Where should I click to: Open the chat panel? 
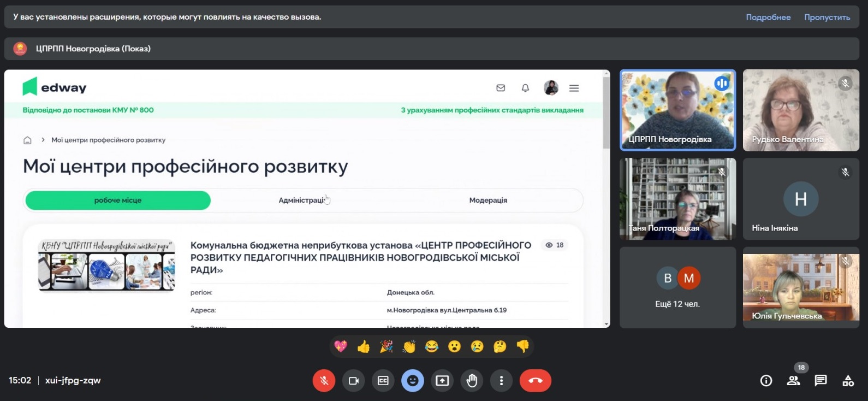click(x=821, y=381)
